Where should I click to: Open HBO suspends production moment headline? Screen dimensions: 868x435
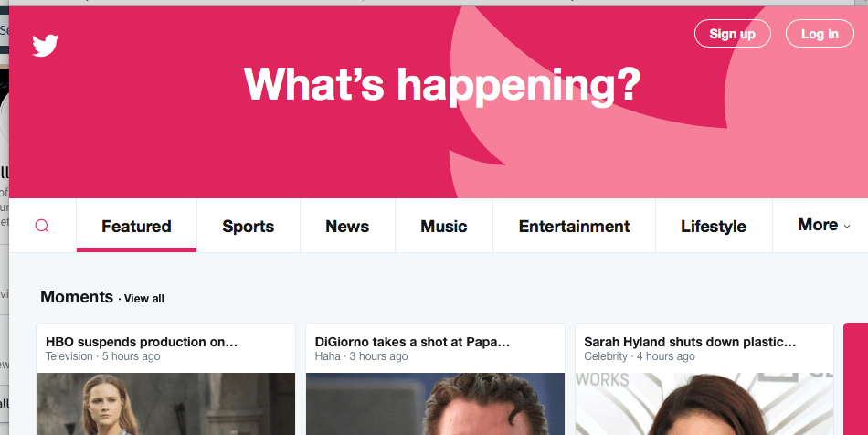[x=142, y=342]
